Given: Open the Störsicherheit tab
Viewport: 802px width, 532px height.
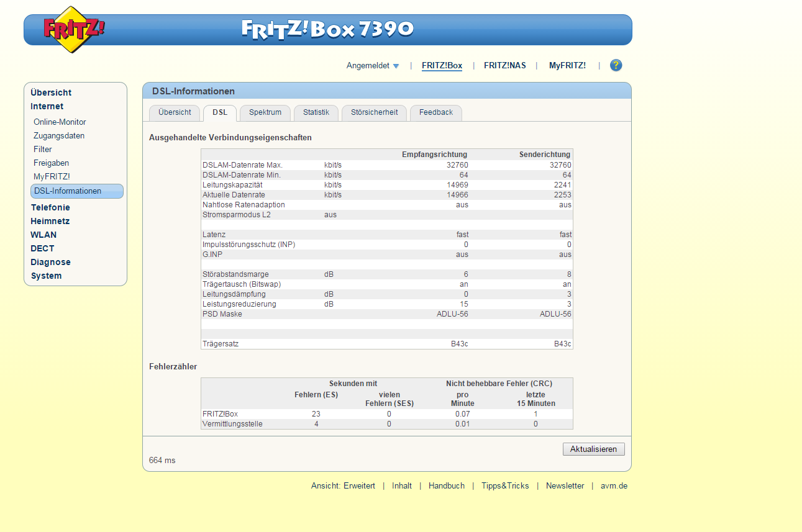Looking at the screenshot, I should point(374,112).
